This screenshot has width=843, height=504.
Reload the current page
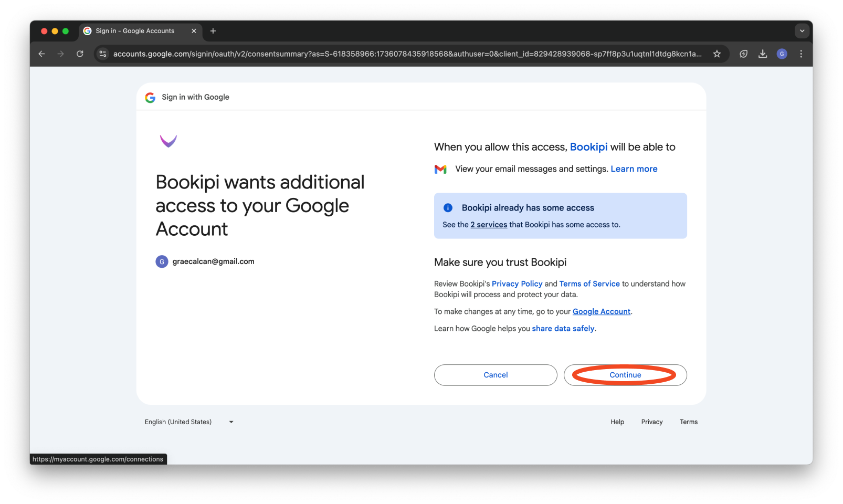[x=80, y=54]
